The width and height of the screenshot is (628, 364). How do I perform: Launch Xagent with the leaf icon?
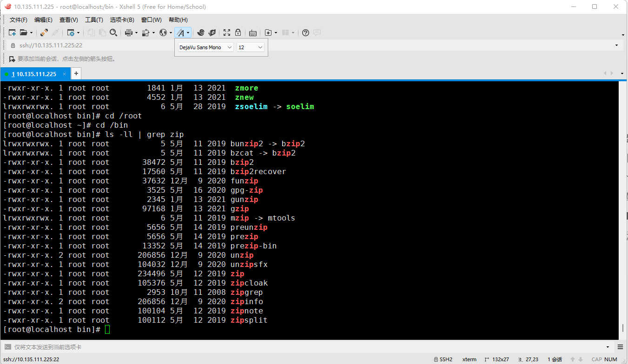pyautogui.click(x=212, y=32)
